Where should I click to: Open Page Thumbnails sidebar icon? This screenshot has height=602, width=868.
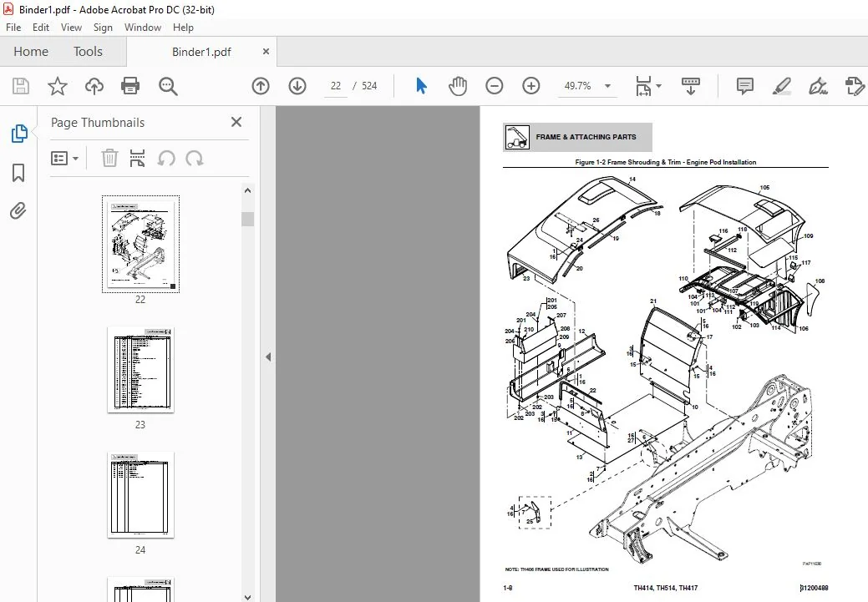tap(19, 134)
